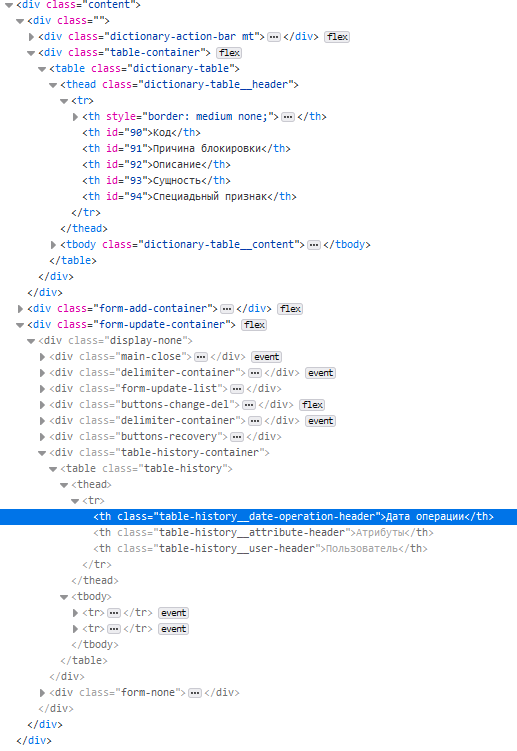Viewport: 517px width, 751px height.
Task: Expand the form-update-list div node
Action: coord(42,389)
